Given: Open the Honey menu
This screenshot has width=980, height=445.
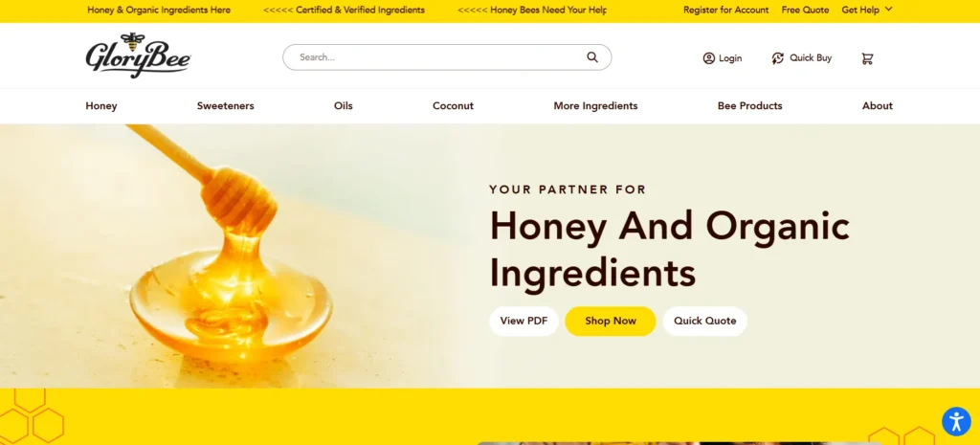Looking at the screenshot, I should click(101, 105).
